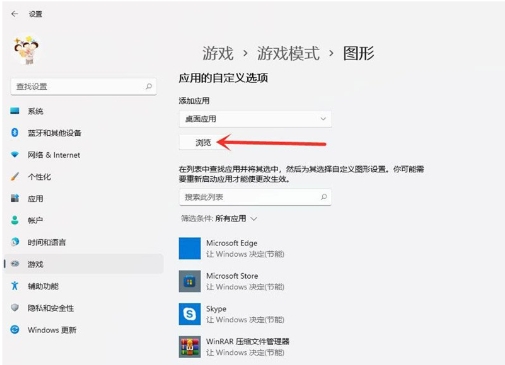This screenshot has width=505, height=365.
Task: Focus the 搜索此列表 search field
Action: click(x=255, y=197)
